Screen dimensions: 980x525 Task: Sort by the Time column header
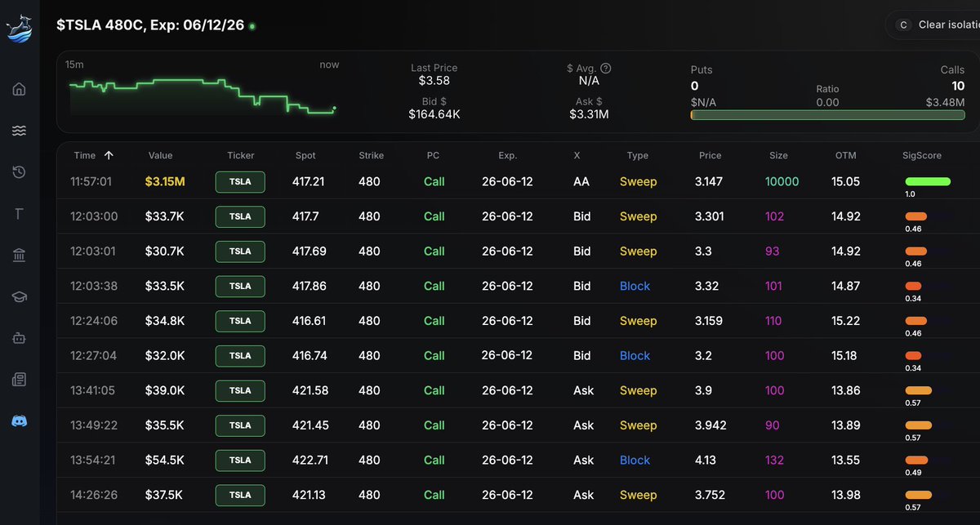pos(93,155)
